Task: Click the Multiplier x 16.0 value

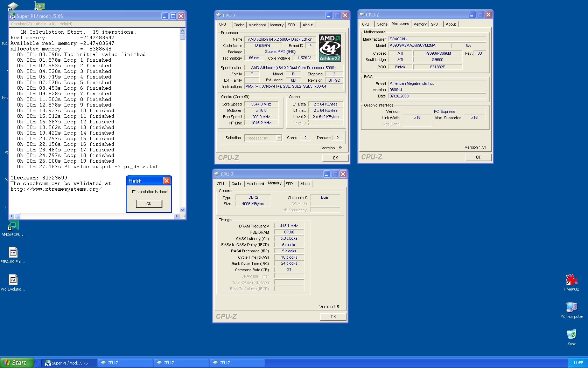Action: pos(261,110)
